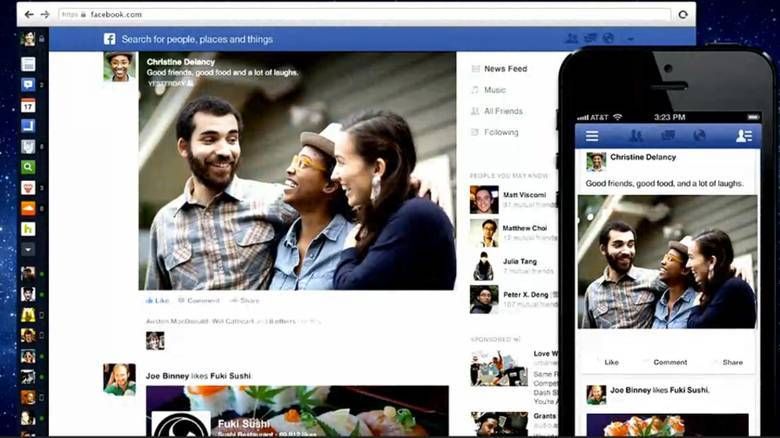Open Christine Delancy's name on desktop post
780x438 pixels.
(181, 62)
